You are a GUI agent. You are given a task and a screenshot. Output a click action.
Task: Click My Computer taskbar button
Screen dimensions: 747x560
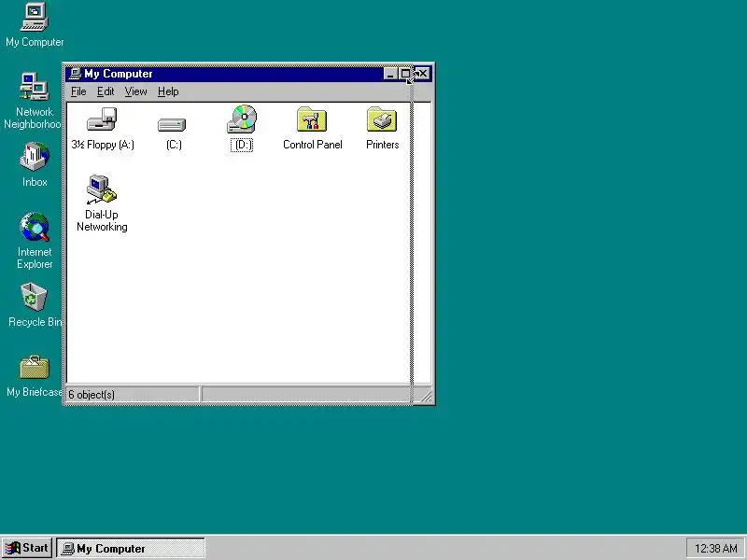pyautogui.click(x=131, y=549)
